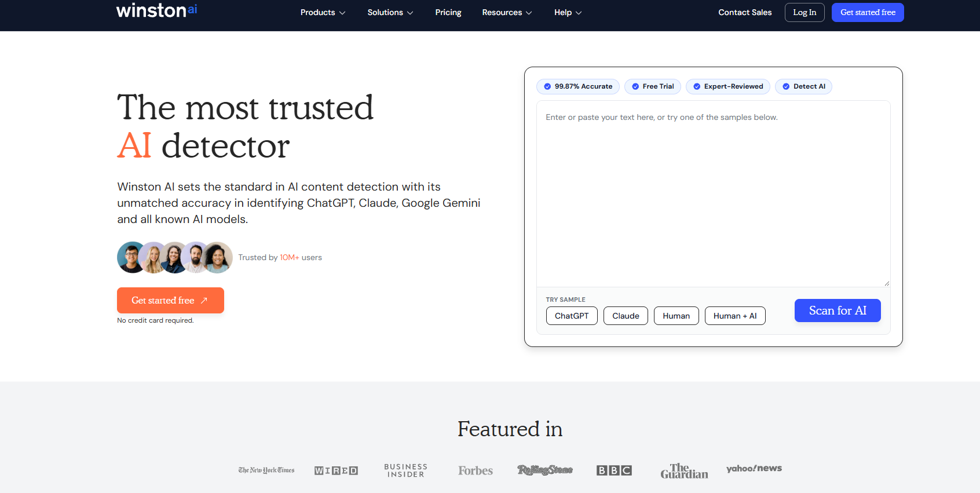980x493 pixels.
Task: Click the checkmark icon beside Expert-Reviewed
Action: (697, 86)
